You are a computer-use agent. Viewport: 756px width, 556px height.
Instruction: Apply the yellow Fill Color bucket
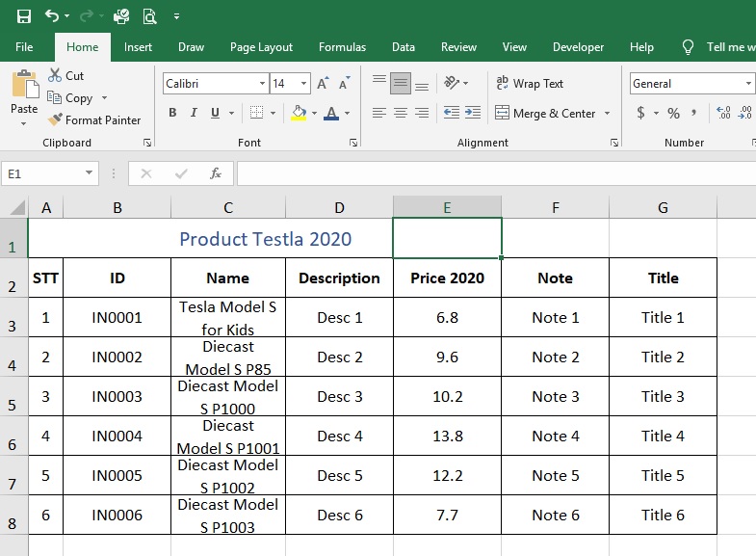299,113
